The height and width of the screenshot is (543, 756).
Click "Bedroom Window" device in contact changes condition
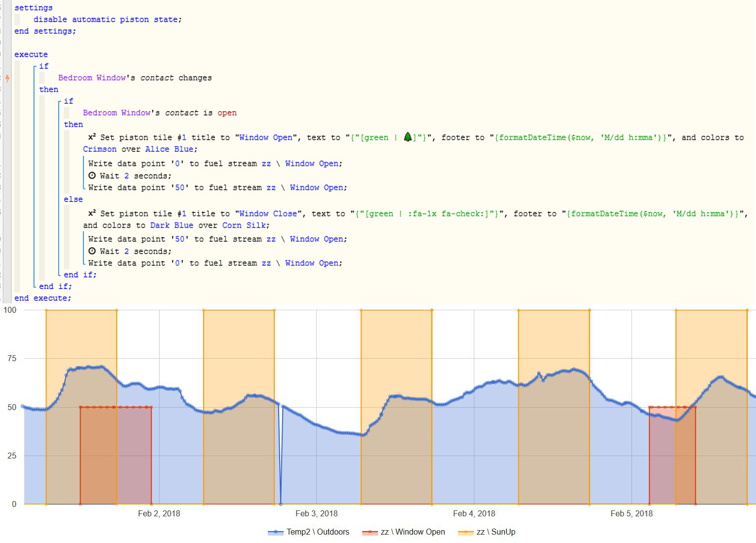[x=92, y=78]
